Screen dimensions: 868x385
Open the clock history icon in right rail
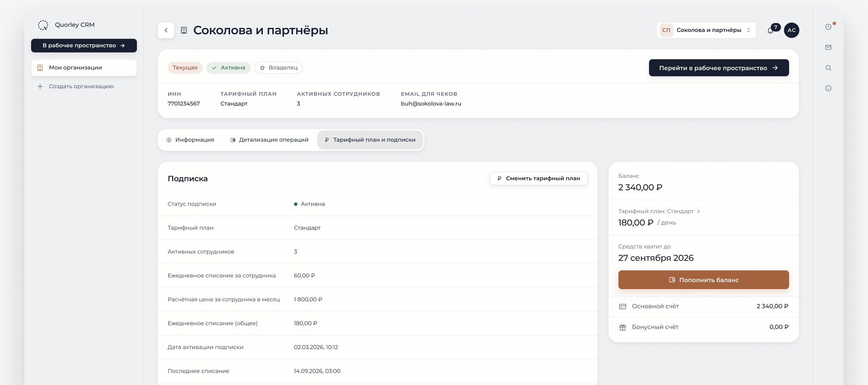pyautogui.click(x=828, y=27)
